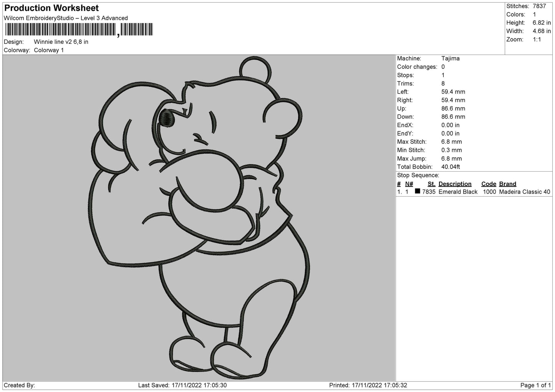The height and width of the screenshot is (392, 555).
Task: Select the Emerald Black description
Action: [458, 192]
